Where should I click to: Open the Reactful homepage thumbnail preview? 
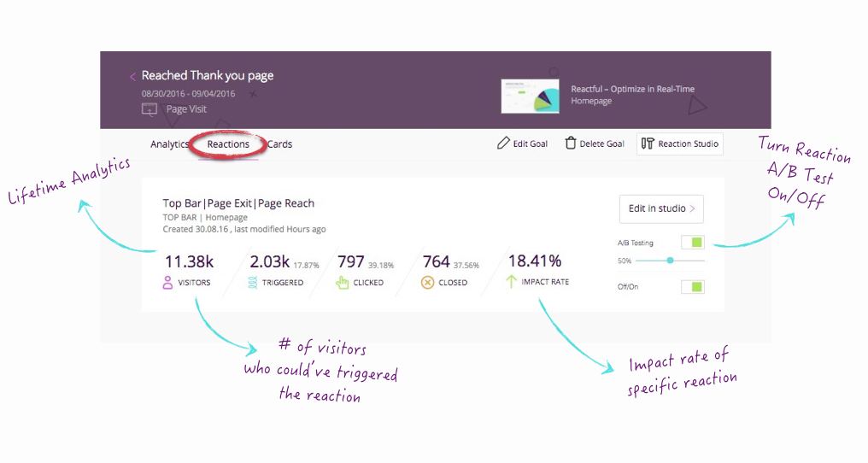tap(530, 96)
